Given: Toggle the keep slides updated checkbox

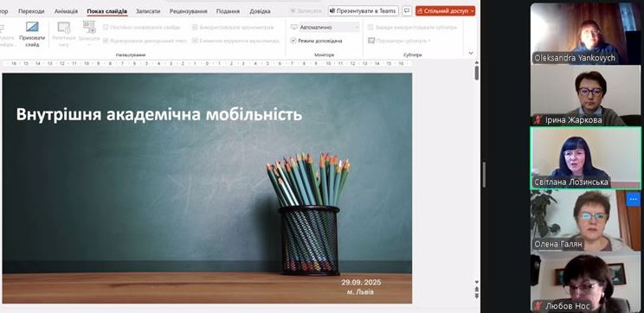Looking at the screenshot, I should (x=106, y=28).
